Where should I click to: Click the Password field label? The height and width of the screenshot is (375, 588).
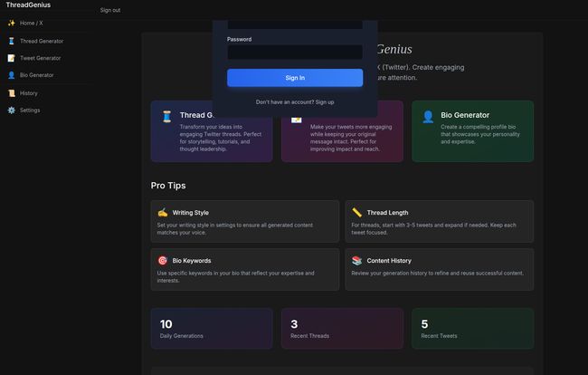coord(239,39)
